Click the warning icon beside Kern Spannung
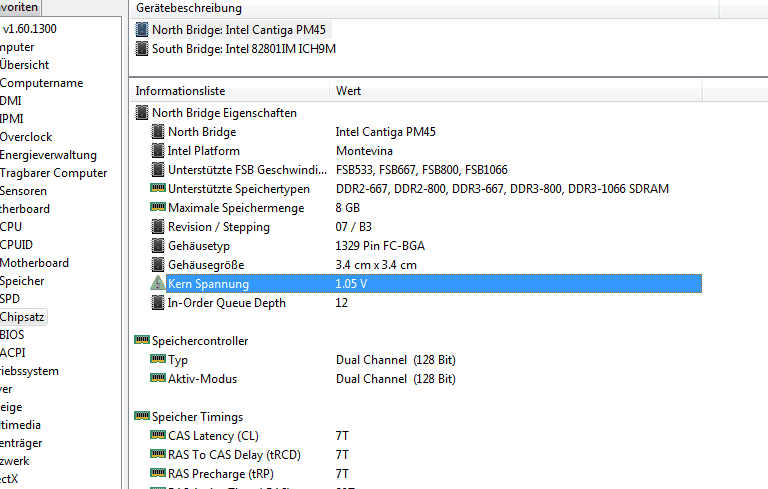The width and height of the screenshot is (768, 489). click(x=157, y=284)
